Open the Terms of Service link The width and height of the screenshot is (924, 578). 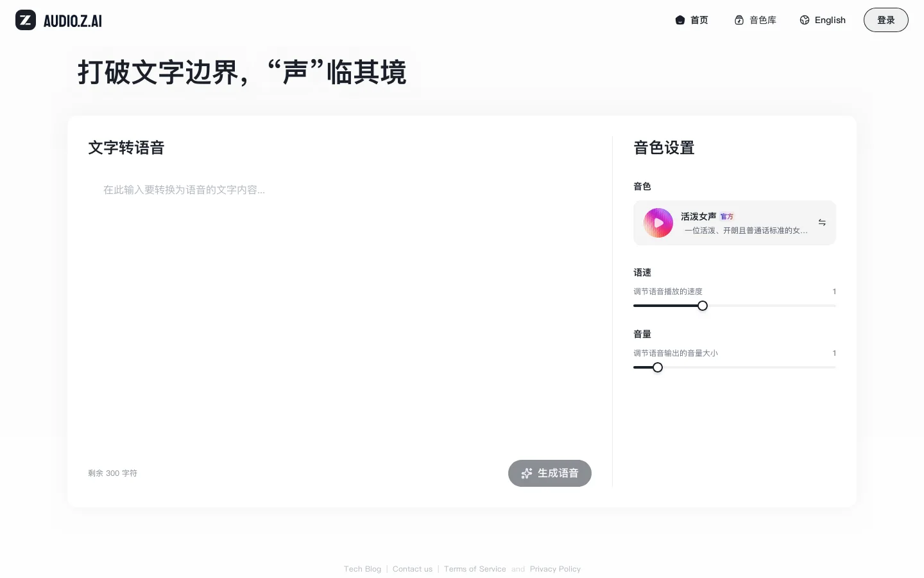click(475, 569)
